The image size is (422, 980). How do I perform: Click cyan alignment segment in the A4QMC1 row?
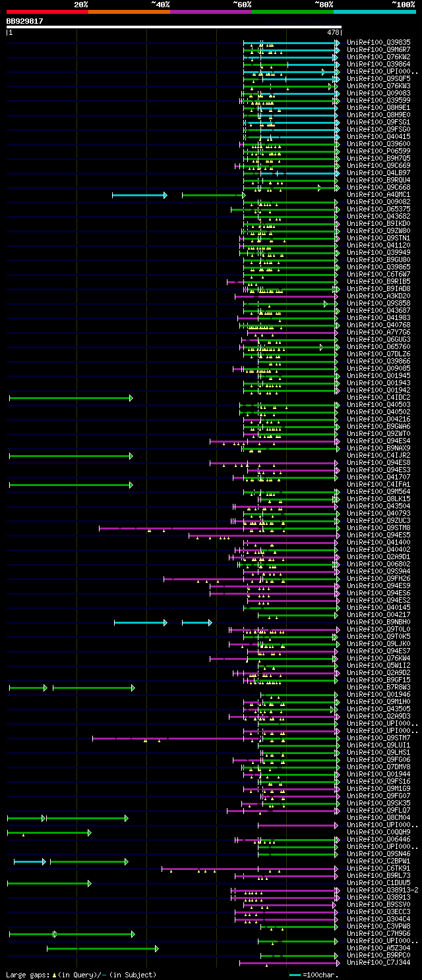click(x=139, y=195)
